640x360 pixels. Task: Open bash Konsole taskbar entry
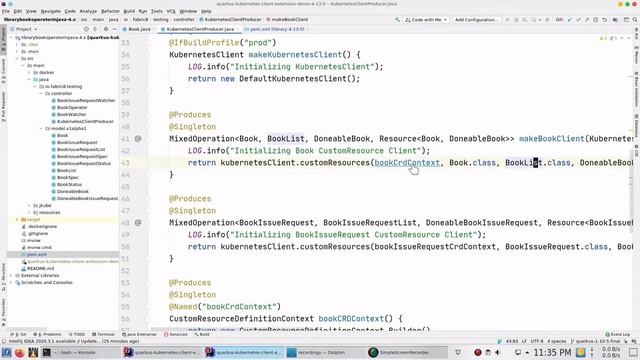(x=80, y=352)
